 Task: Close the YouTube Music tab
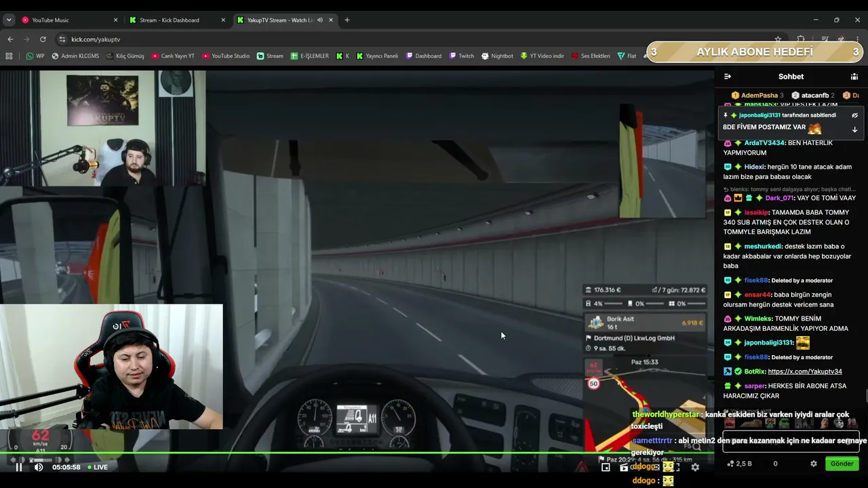tap(115, 20)
